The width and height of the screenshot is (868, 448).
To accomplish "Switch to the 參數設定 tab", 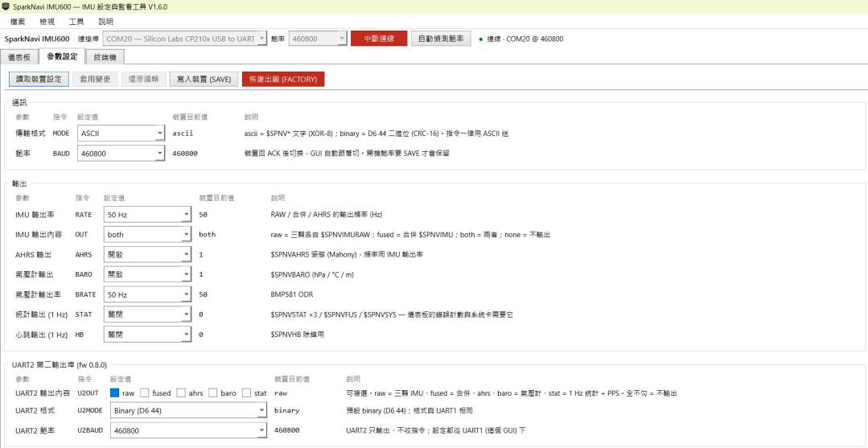I will point(62,56).
